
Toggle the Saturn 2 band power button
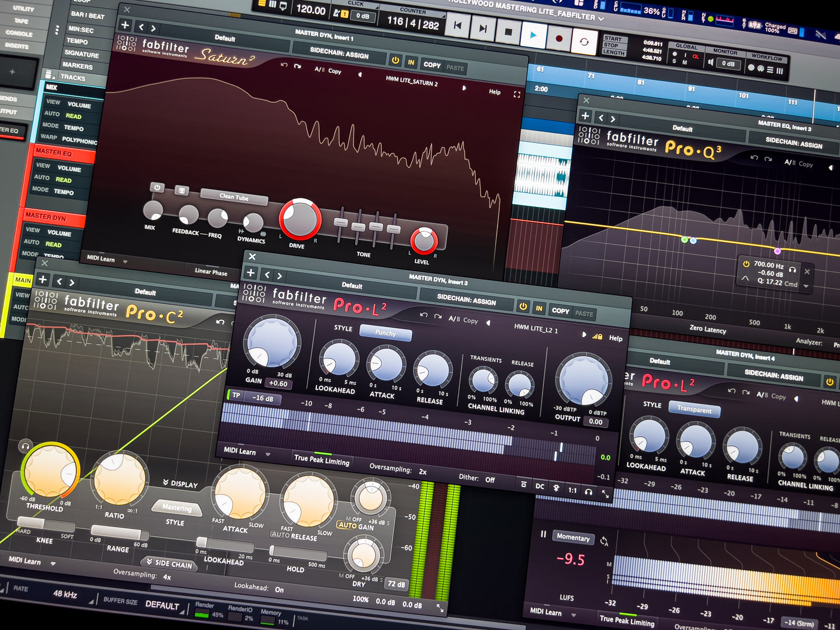pos(156,187)
